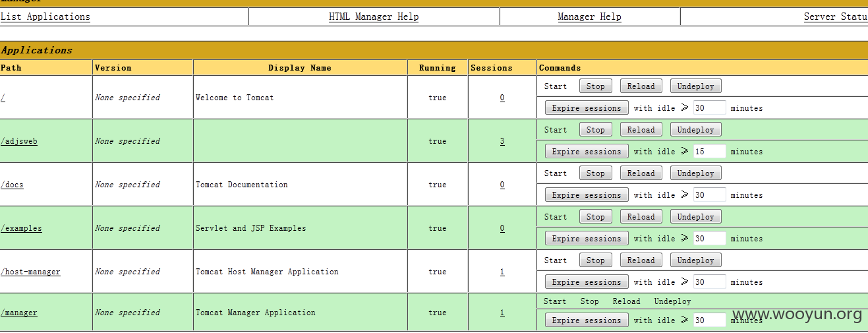
Task: Reload the /host-manager application
Action: coord(641,260)
